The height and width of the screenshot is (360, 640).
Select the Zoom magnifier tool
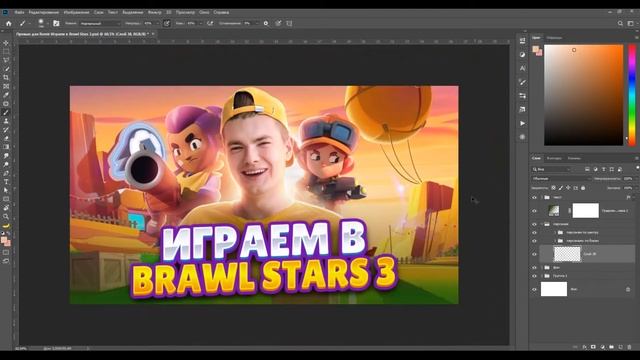[6, 216]
